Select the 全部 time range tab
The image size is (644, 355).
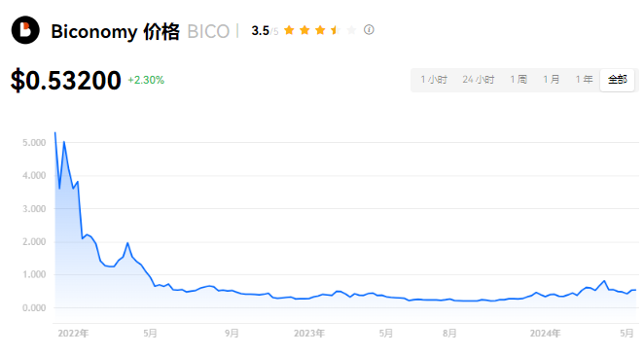coord(618,80)
